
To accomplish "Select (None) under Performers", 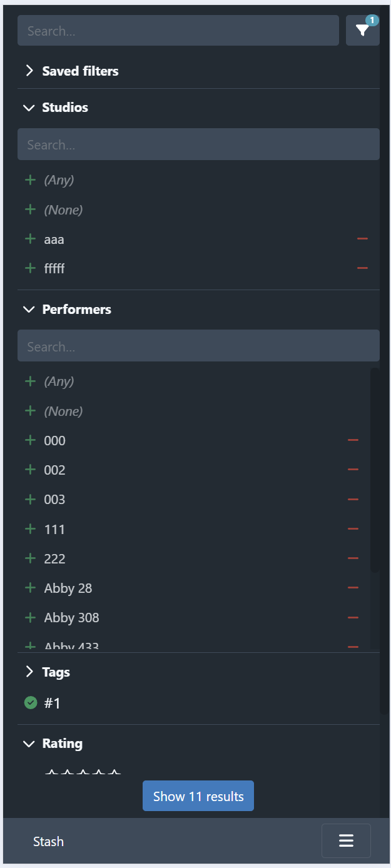I will (x=63, y=411).
